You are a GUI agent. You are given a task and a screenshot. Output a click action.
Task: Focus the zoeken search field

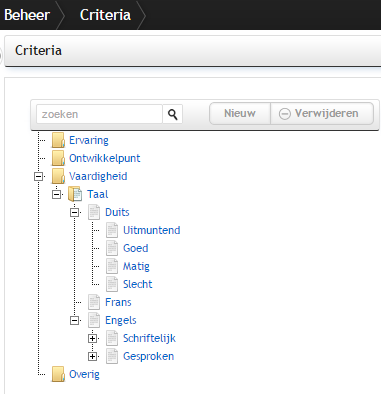click(x=99, y=114)
